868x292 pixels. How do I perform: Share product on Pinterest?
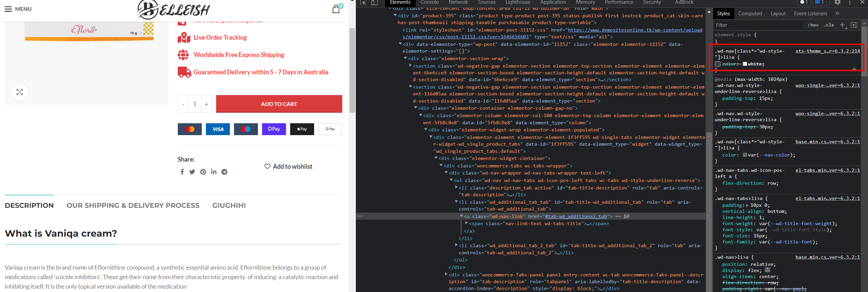point(203,172)
